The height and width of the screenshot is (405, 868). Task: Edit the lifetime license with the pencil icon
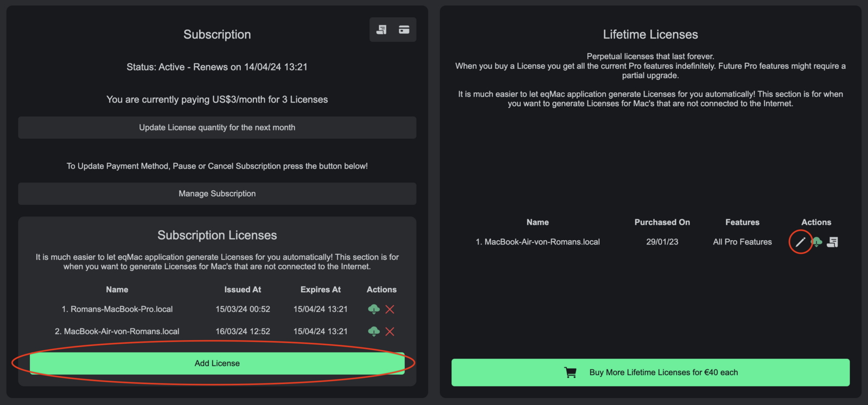(800, 242)
